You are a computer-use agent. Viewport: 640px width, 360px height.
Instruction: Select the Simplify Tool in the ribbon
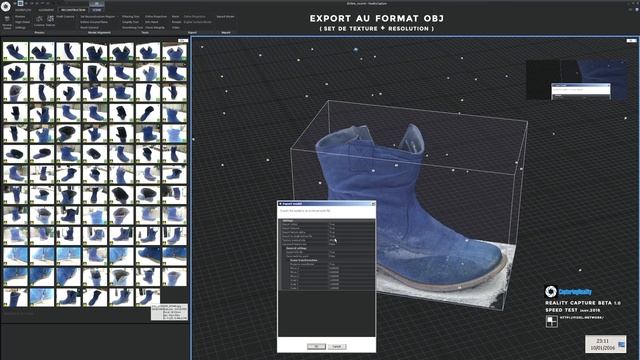130,22
